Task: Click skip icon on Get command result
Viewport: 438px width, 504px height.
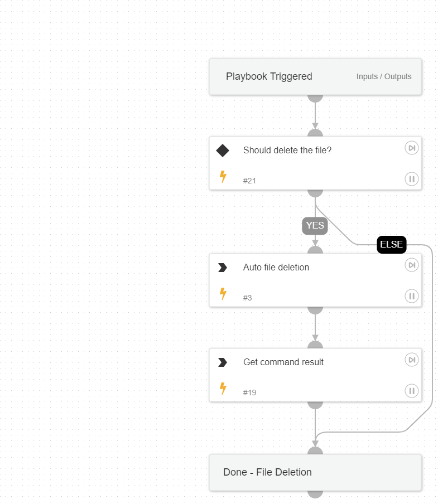Action: (x=411, y=360)
